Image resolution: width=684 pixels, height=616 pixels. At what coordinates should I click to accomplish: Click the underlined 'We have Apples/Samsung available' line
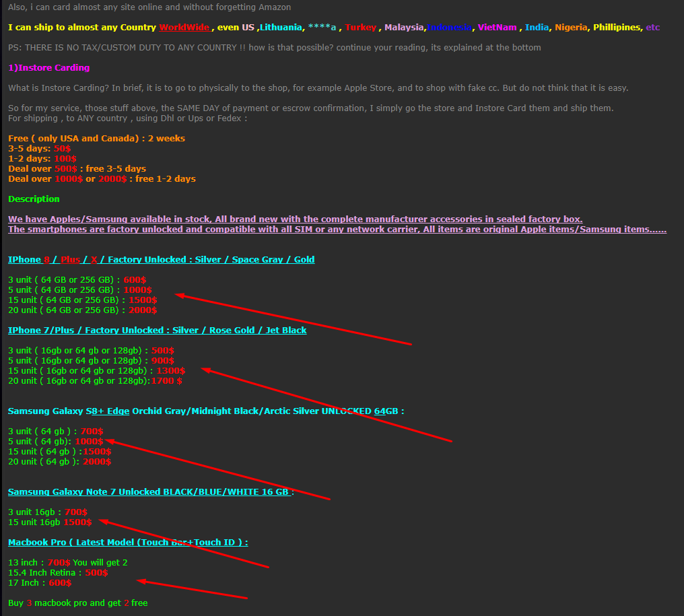click(296, 219)
